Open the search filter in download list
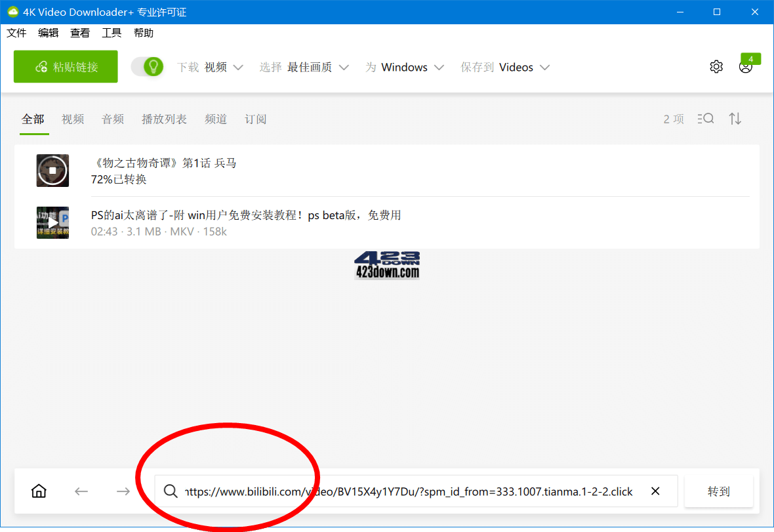This screenshot has height=532, width=774. tap(706, 119)
